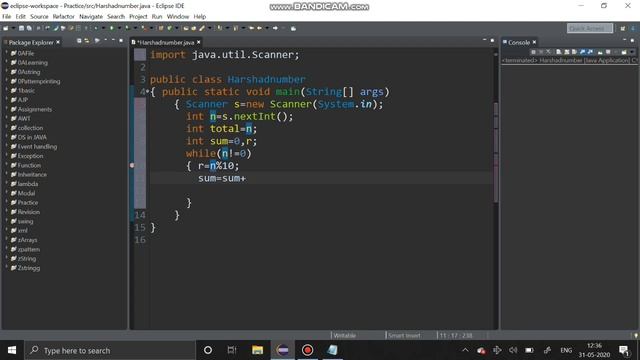
Task: Open the External Tools dropdown arrow
Action: pyautogui.click(x=152, y=28)
